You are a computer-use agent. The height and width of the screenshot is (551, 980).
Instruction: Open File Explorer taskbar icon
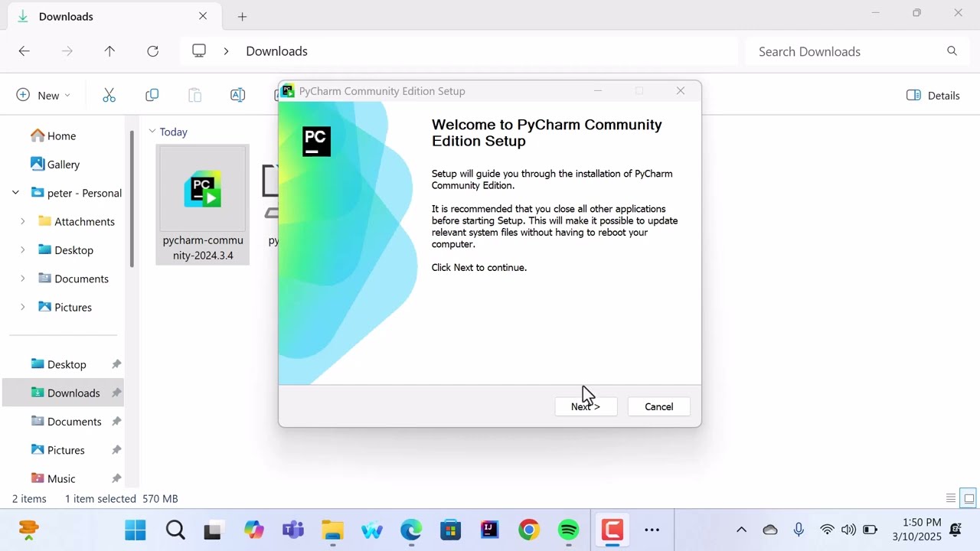(332, 530)
